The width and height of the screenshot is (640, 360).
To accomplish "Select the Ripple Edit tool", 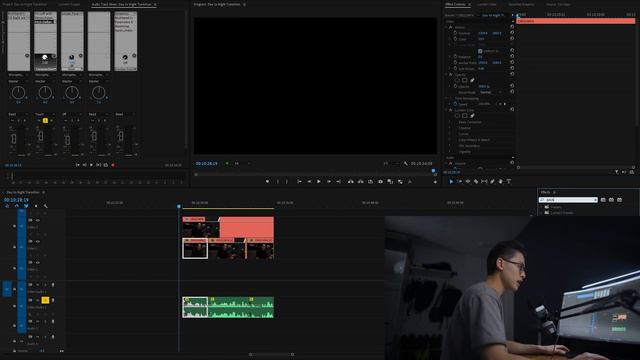I will pos(468,182).
